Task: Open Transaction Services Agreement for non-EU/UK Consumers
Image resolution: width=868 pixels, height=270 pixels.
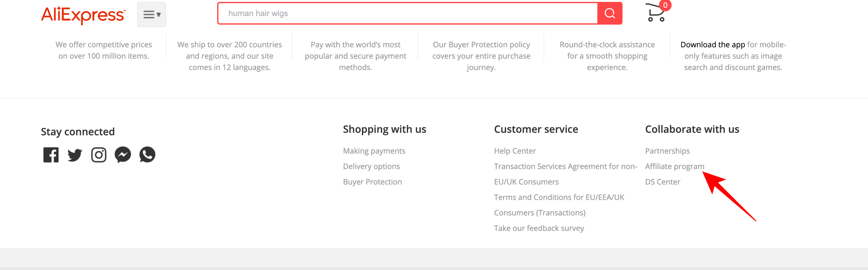Action: point(565,167)
